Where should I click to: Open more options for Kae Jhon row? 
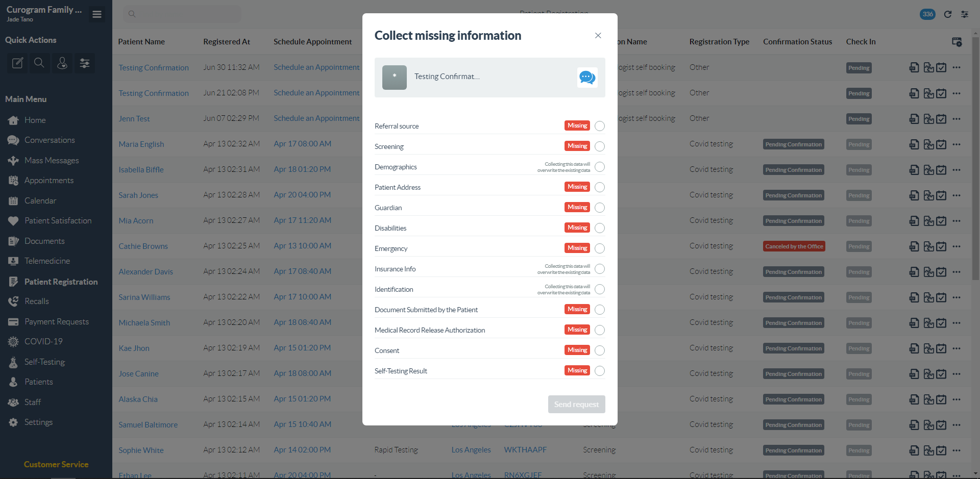coord(957,348)
